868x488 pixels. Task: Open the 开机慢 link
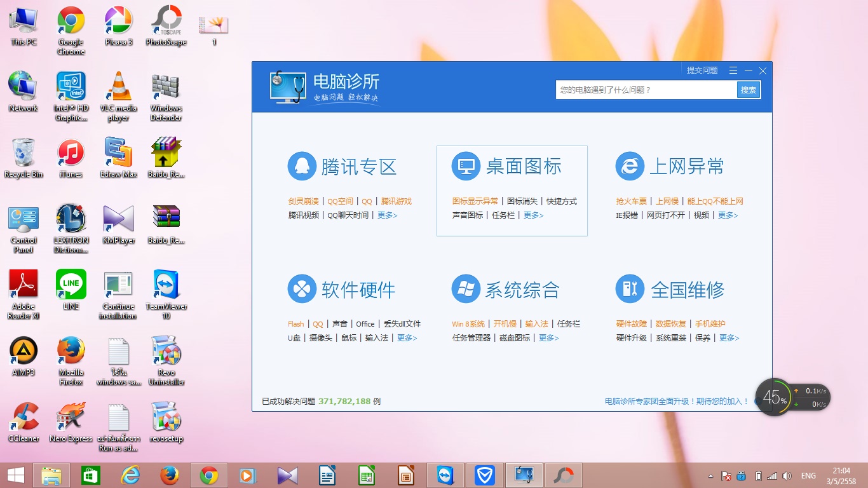point(505,324)
